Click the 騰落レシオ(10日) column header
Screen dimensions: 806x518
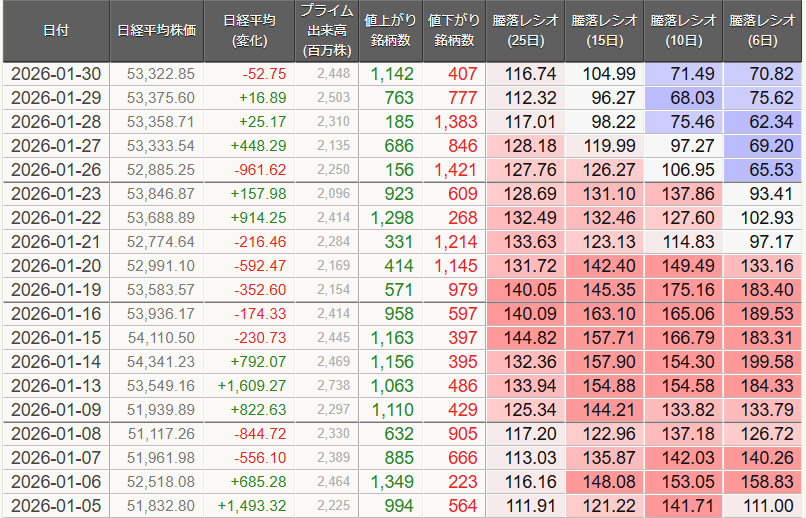[x=685, y=31]
